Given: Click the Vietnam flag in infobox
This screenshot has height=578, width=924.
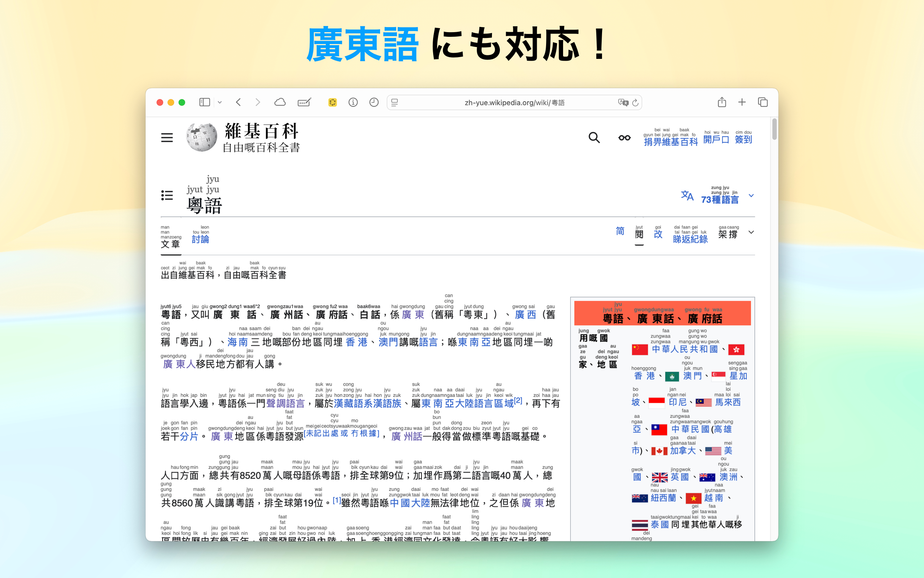Looking at the screenshot, I should coord(693,498).
